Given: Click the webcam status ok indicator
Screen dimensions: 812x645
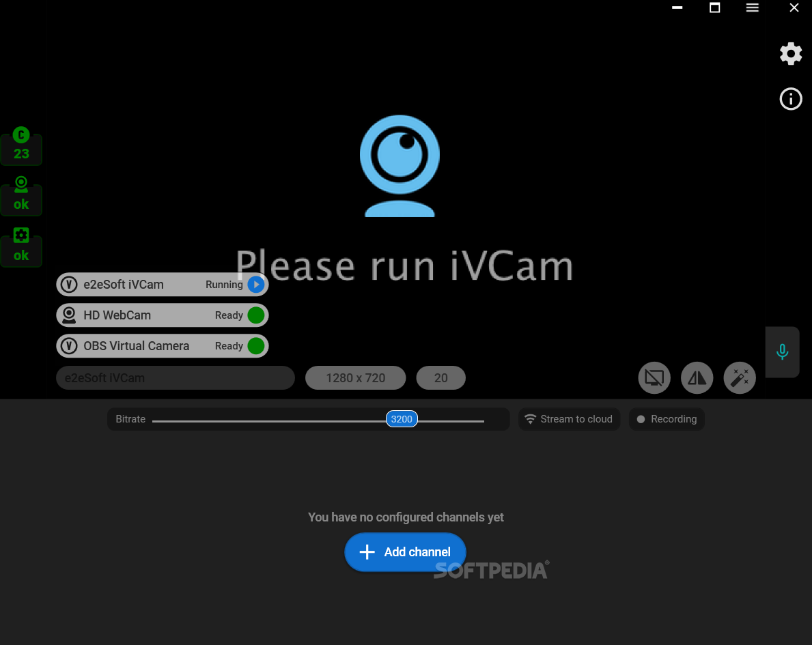Looking at the screenshot, I should (x=21, y=196).
